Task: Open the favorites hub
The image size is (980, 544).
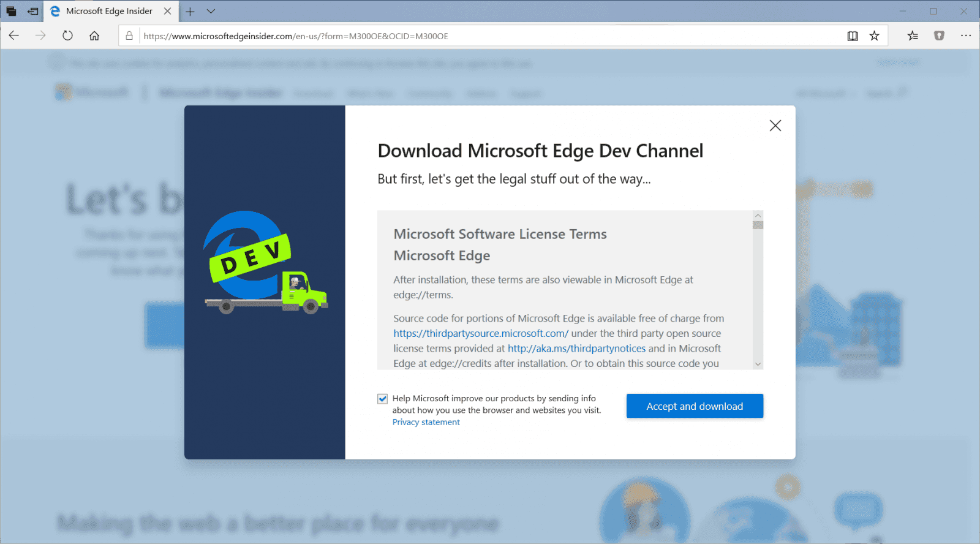Action: coord(913,36)
